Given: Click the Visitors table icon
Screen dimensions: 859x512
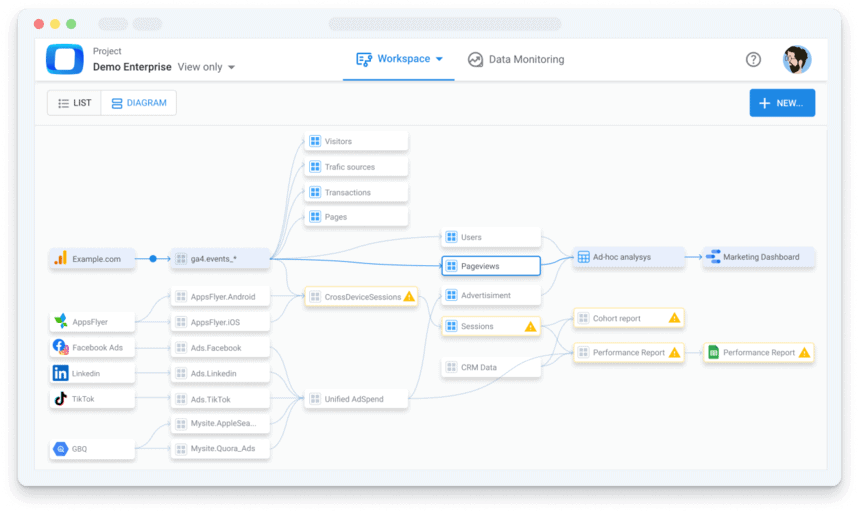Looking at the screenshot, I should click(315, 141).
